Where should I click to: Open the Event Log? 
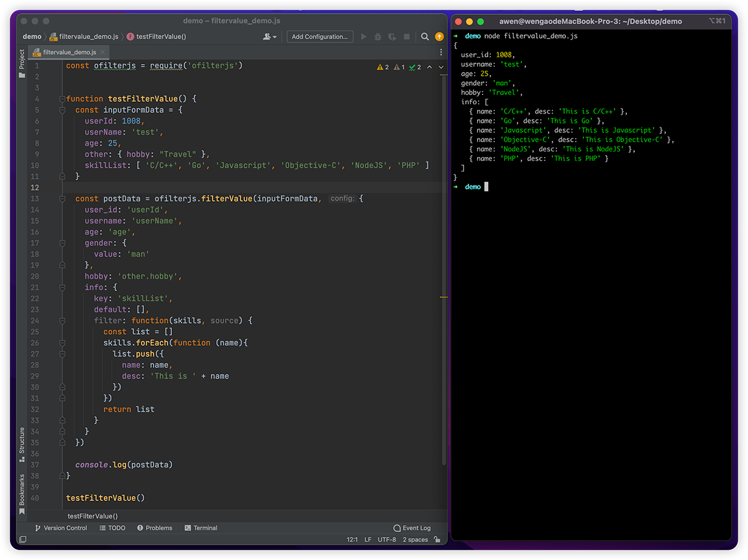411,528
